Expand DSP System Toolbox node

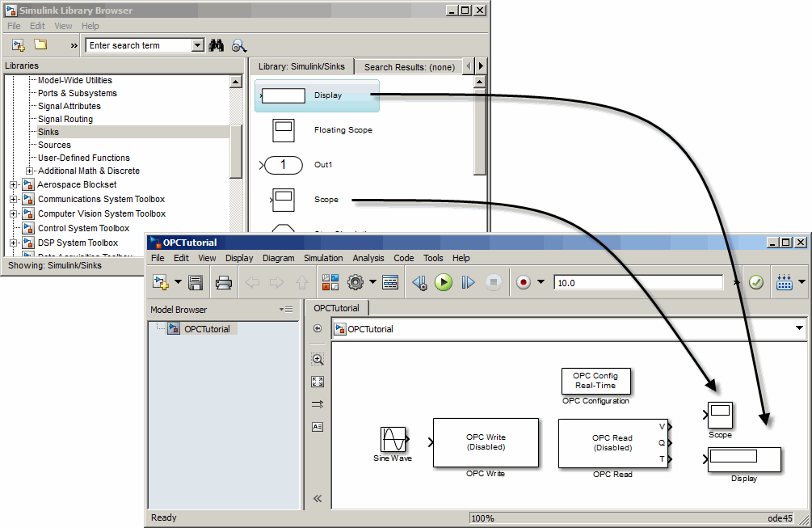tap(14, 243)
